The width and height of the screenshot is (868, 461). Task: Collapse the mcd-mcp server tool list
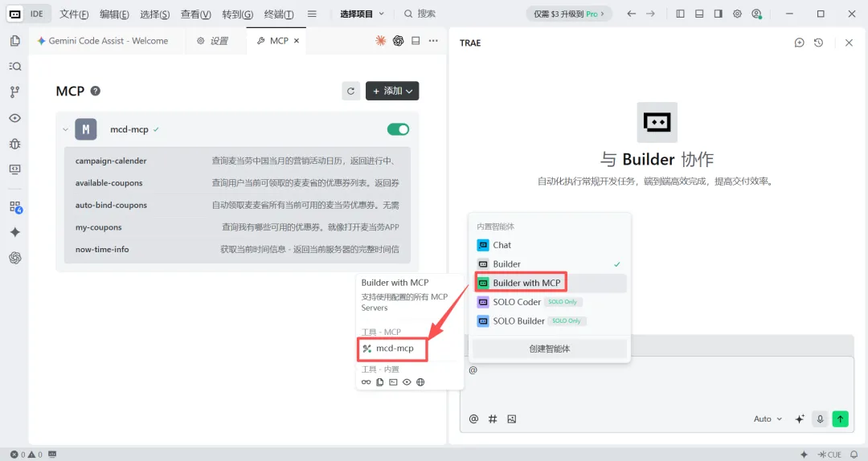(x=65, y=129)
